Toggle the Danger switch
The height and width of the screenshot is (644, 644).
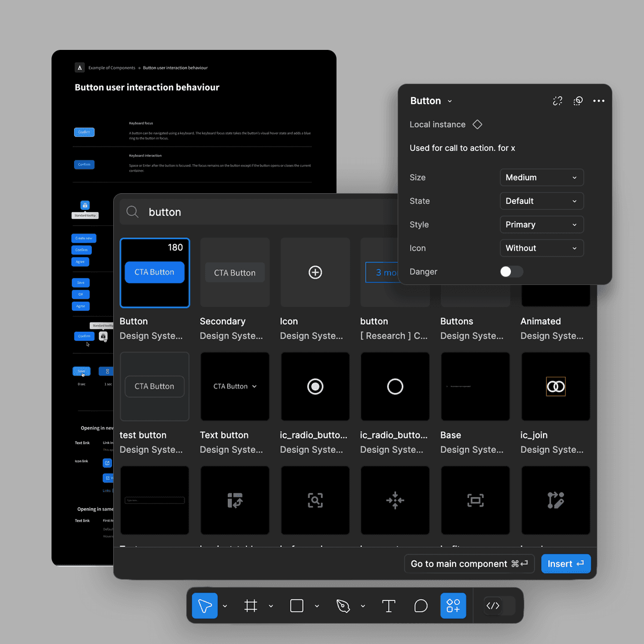[x=511, y=272]
